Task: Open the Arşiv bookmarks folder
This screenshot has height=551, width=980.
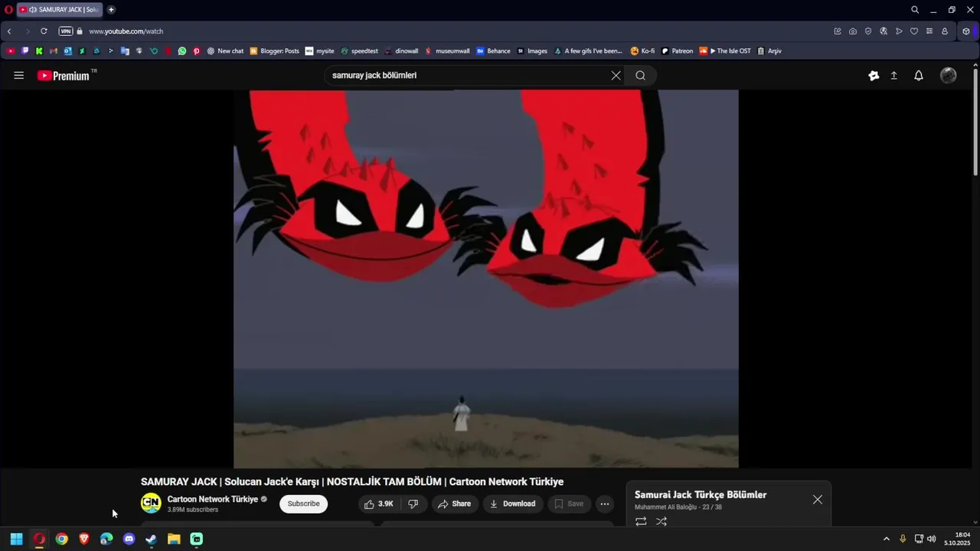Action: [x=769, y=51]
